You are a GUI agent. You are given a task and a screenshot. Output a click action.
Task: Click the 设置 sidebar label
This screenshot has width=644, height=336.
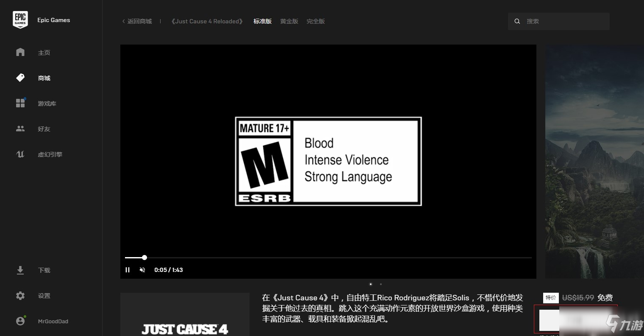44,296
